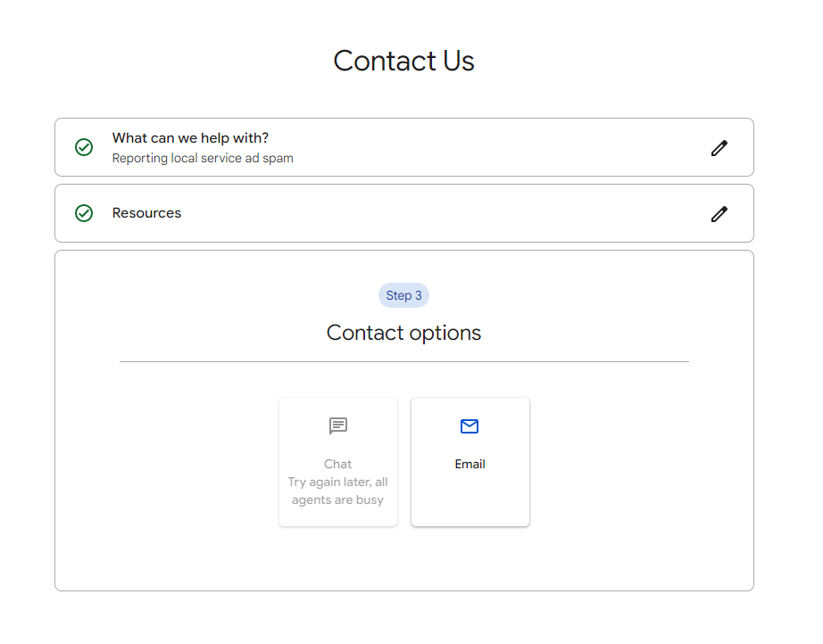Click the green checkmark next to 'What can we help with?'
The image size is (823, 644).
pos(84,147)
